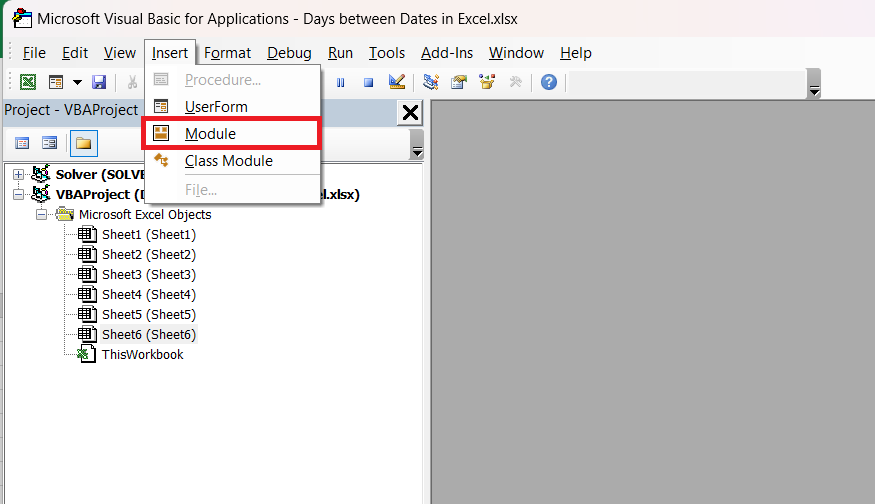Open the Properties Window toolbar icon
The image size is (875, 504).
click(x=459, y=82)
